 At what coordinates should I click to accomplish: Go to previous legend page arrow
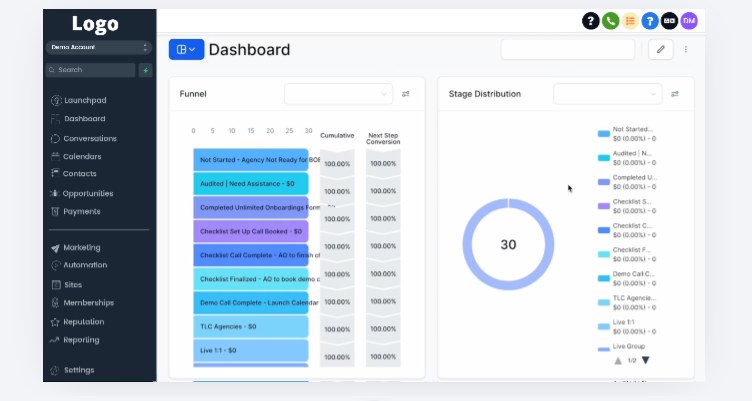pos(618,360)
